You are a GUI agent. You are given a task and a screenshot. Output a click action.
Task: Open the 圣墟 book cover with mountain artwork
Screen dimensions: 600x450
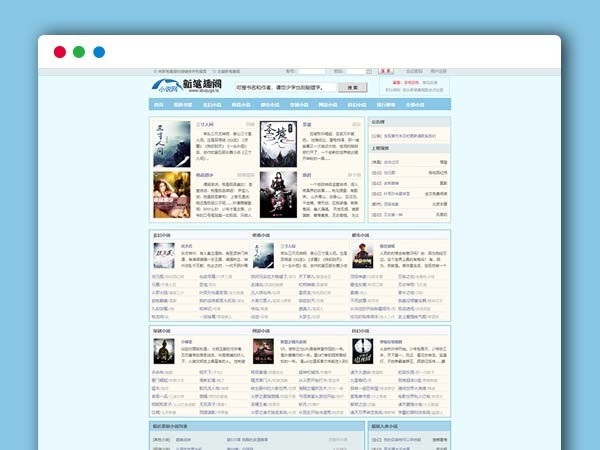pos(278,144)
